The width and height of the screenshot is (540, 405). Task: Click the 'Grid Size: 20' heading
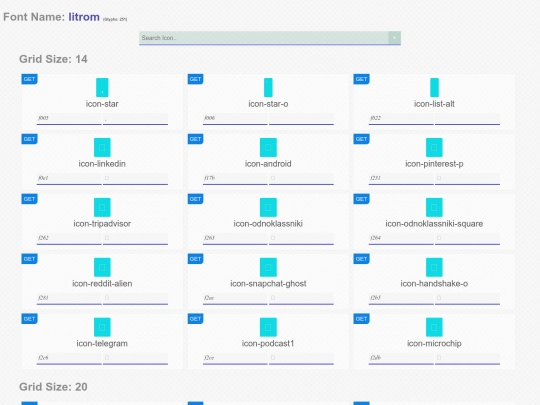(53, 387)
